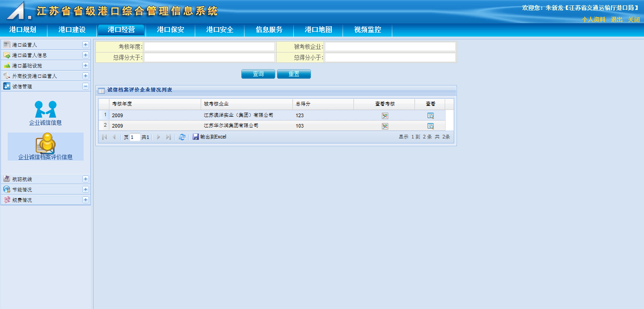Open the 企业诚信信息 handshake icon
The image size is (644, 309).
click(46, 109)
